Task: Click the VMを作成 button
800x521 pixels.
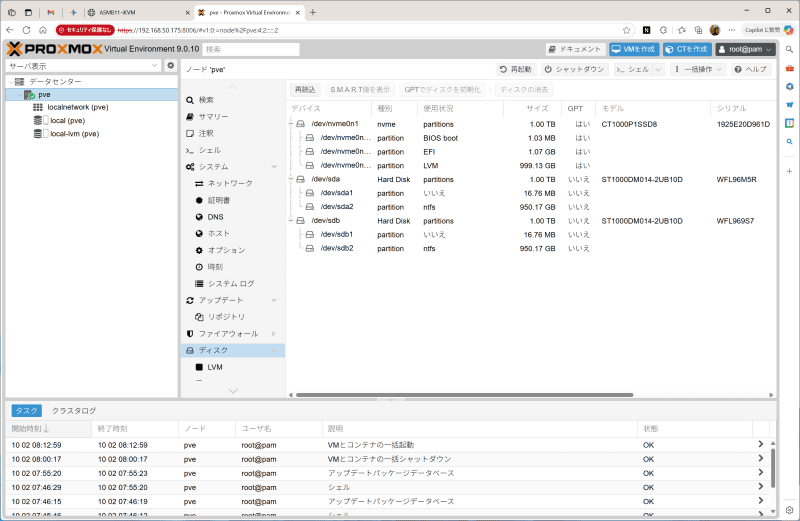Action: (634, 49)
